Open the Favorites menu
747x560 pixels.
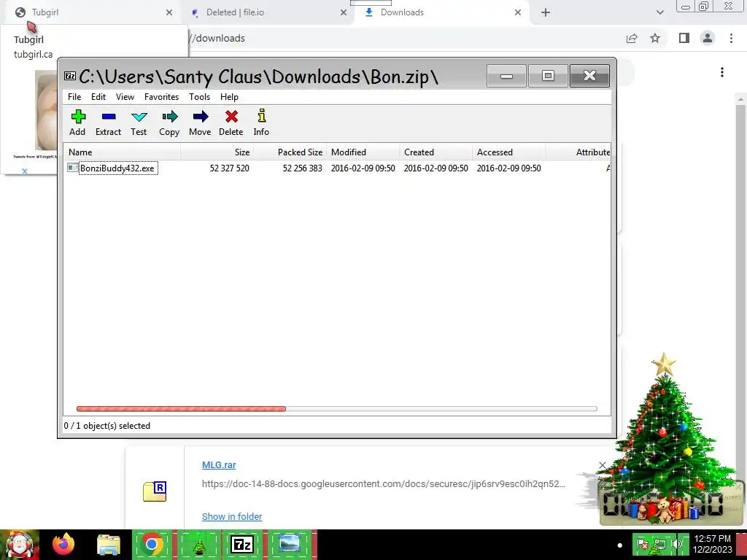[x=161, y=97]
